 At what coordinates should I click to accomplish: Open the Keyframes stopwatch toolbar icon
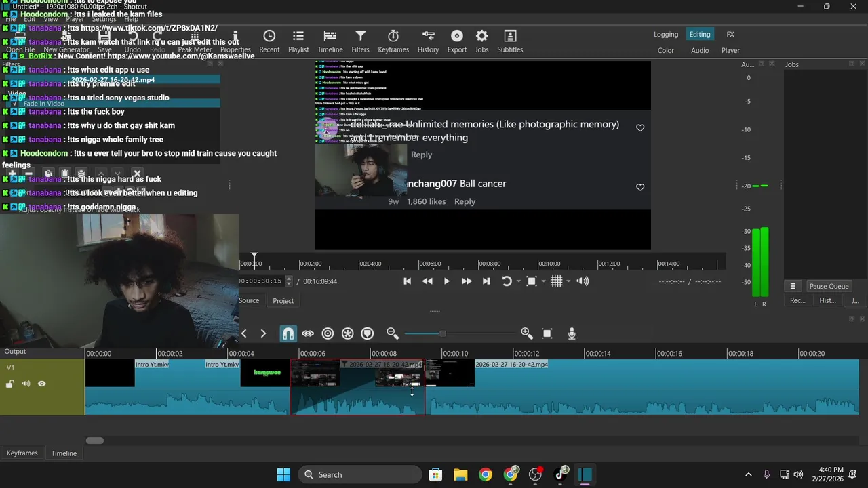point(393,41)
